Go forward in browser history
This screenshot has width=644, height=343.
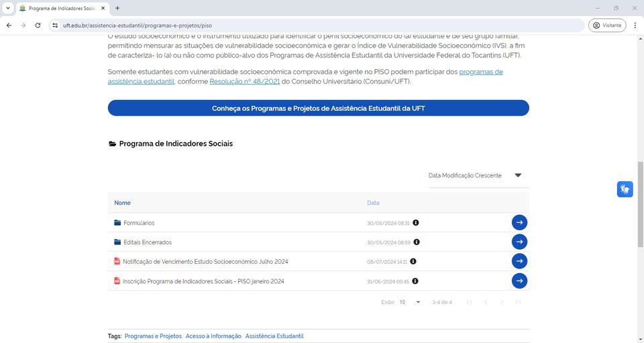click(23, 26)
